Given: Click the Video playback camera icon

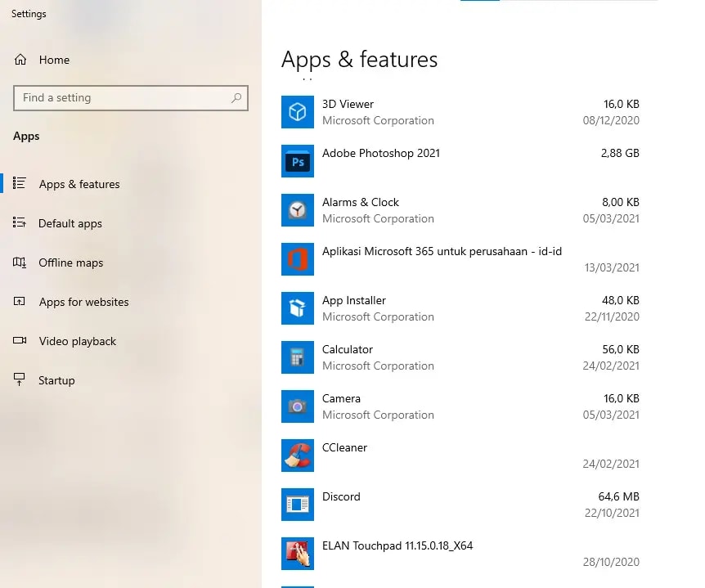Looking at the screenshot, I should [20, 340].
